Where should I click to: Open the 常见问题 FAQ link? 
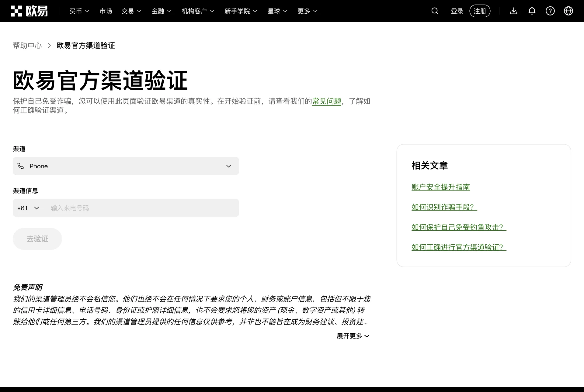click(x=327, y=101)
